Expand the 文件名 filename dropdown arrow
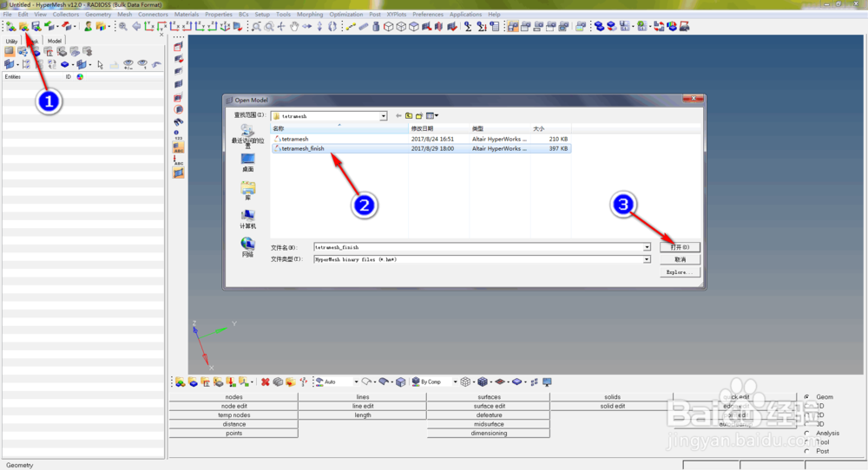The image size is (868, 470). (647, 247)
